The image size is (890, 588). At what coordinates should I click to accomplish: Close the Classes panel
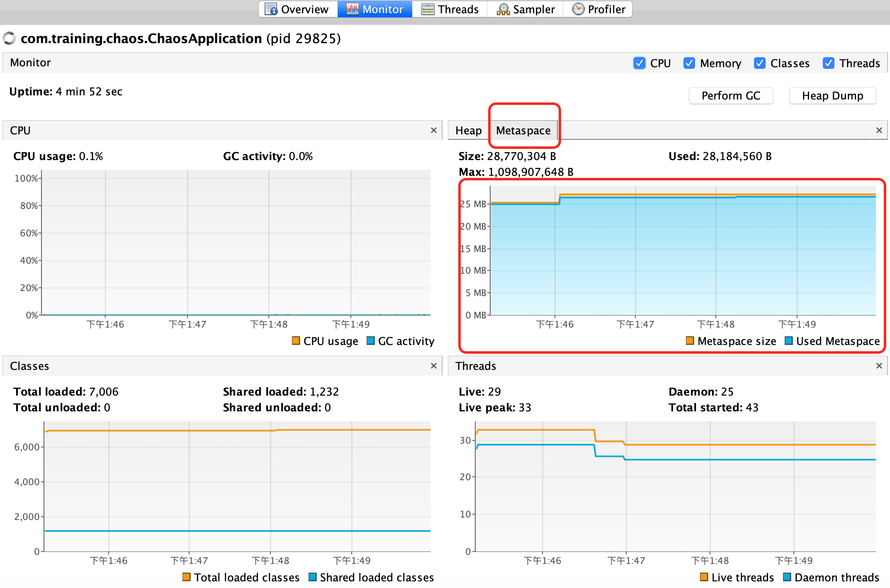pos(434,366)
